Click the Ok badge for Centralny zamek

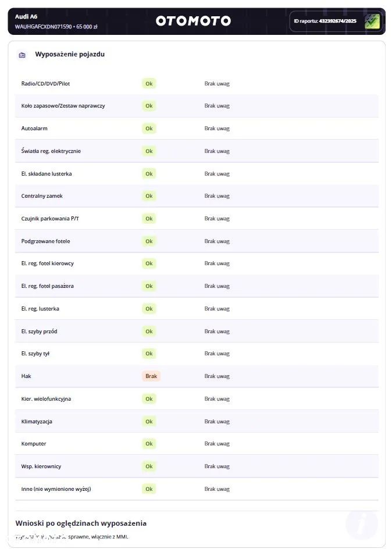pyautogui.click(x=149, y=196)
